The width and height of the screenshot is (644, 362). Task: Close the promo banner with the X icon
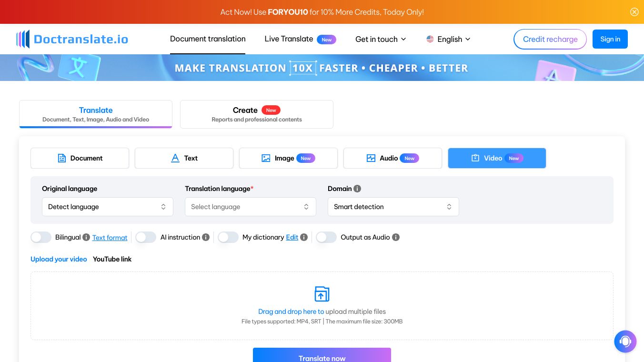click(634, 12)
